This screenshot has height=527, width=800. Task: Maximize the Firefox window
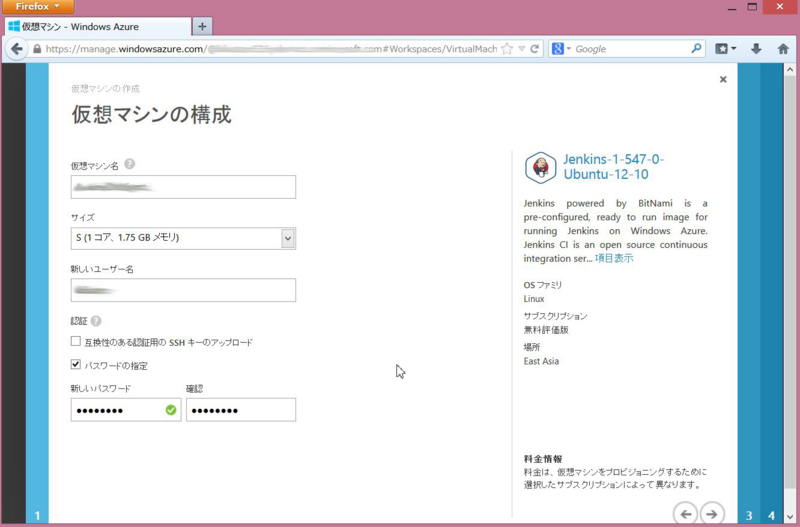(x=752, y=7)
